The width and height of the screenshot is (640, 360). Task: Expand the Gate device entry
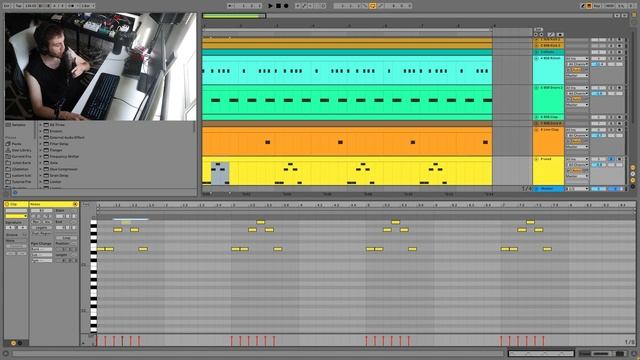click(40, 163)
